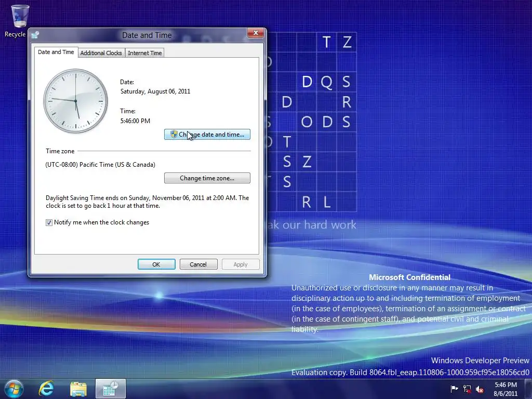Click the muted volume tray icon
Viewport: 532px width, 399px height.
point(480,389)
